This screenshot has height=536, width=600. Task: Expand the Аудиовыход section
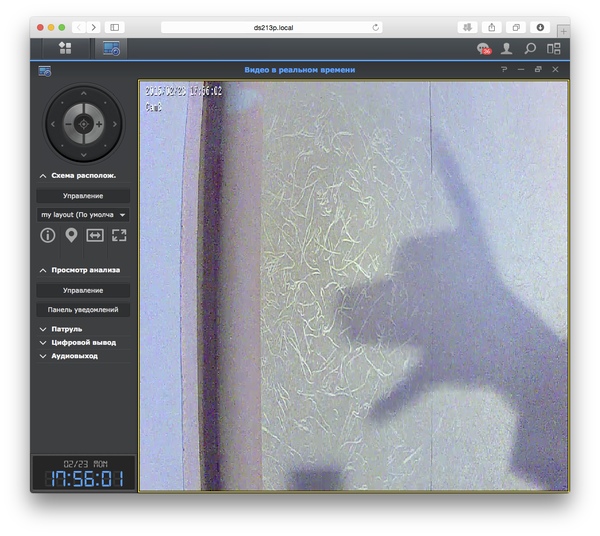pos(43,356)
